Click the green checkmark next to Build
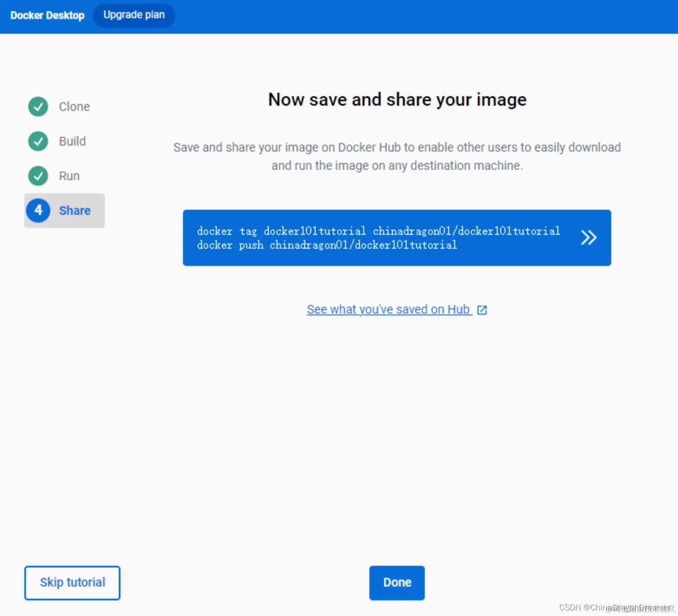 [38, 141]
